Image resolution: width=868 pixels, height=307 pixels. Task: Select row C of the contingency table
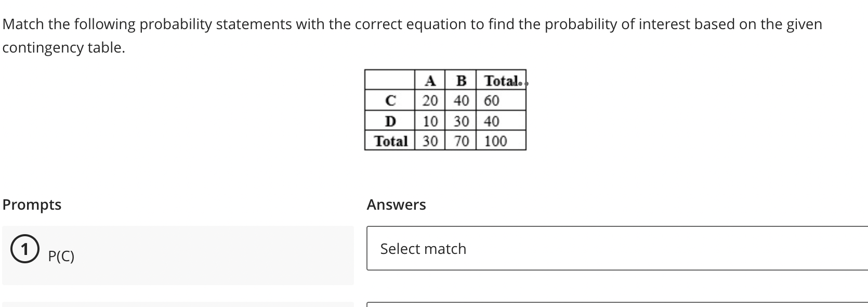point(390,100)
